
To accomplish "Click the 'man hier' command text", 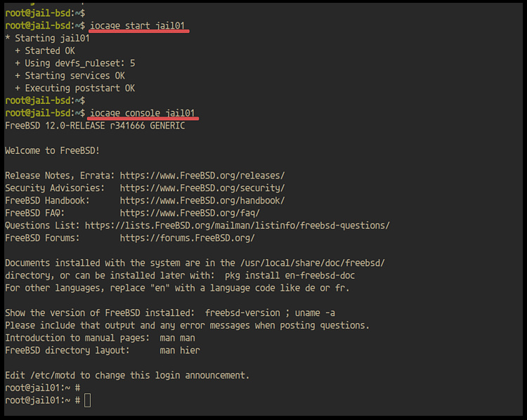I will (180, 350).
